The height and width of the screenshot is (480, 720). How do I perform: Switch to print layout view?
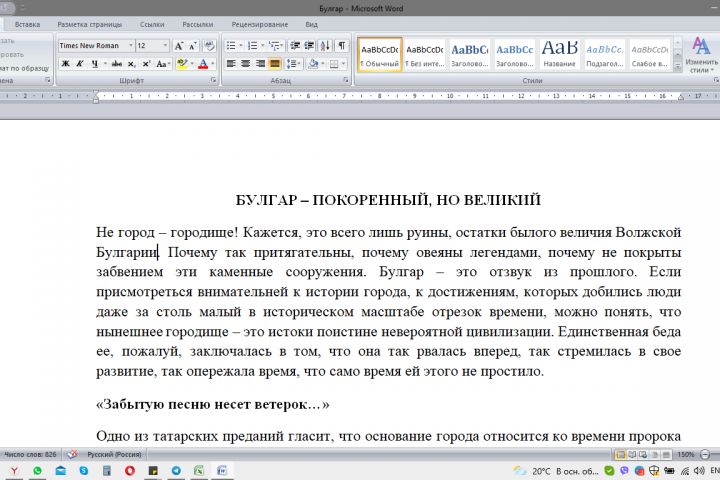pos(620,455)
